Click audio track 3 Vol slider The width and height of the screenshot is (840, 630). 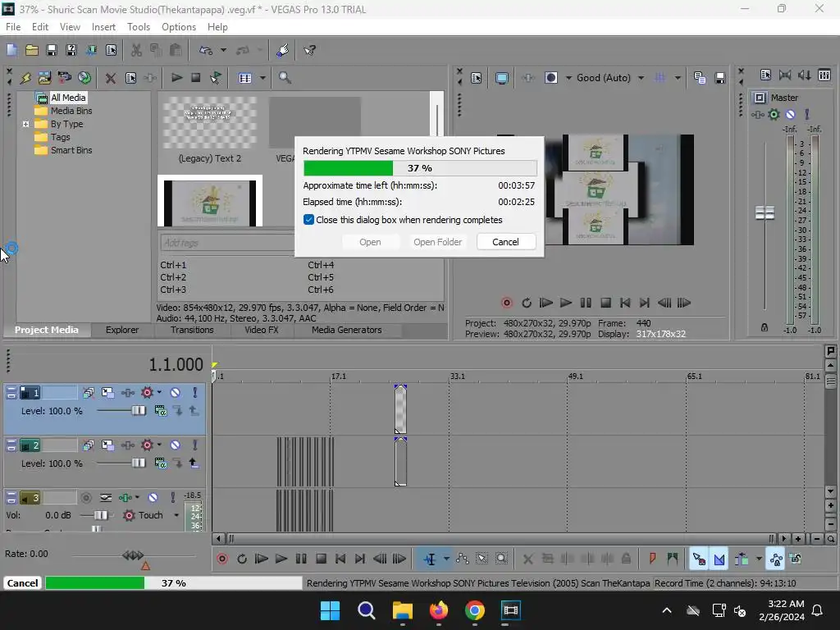(x=100, y=515)
